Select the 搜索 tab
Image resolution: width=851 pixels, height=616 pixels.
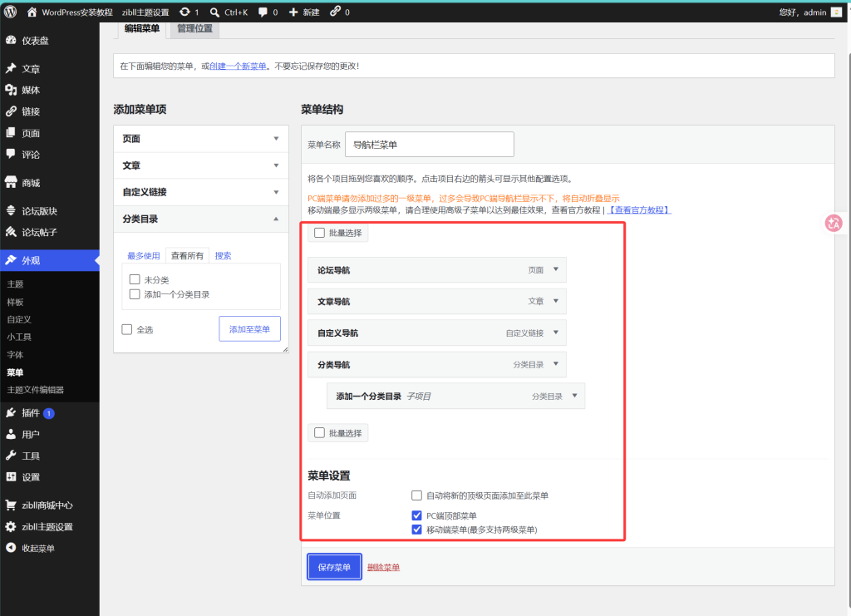[x=223, y=255]
